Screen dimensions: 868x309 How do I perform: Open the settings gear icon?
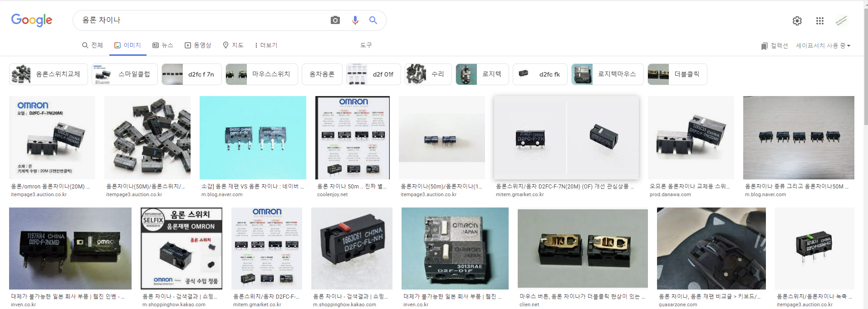pos(797,20)
